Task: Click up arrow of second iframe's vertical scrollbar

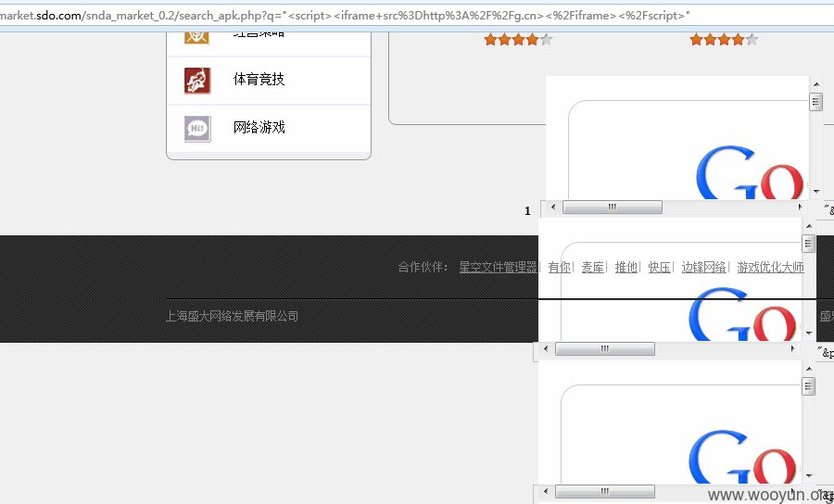Action: coord(808,226)
